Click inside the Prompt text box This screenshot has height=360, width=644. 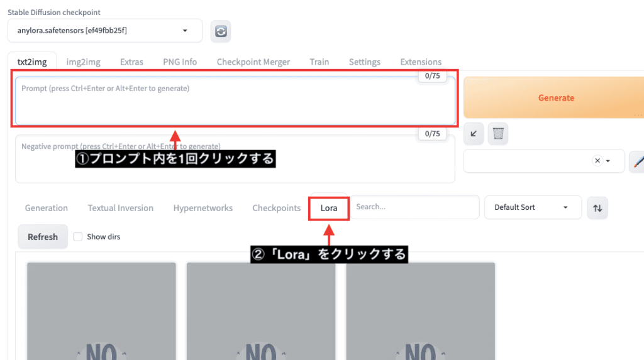click(x=235, y=101)
